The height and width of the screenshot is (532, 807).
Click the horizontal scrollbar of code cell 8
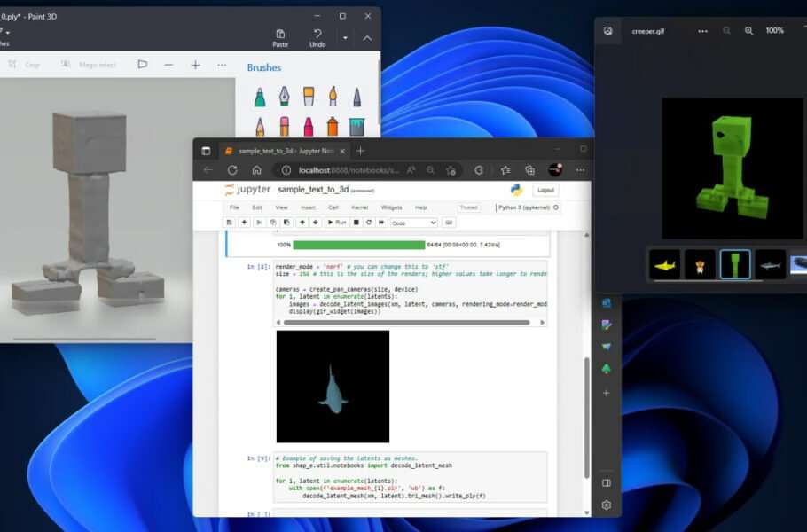tap(406, 323)
